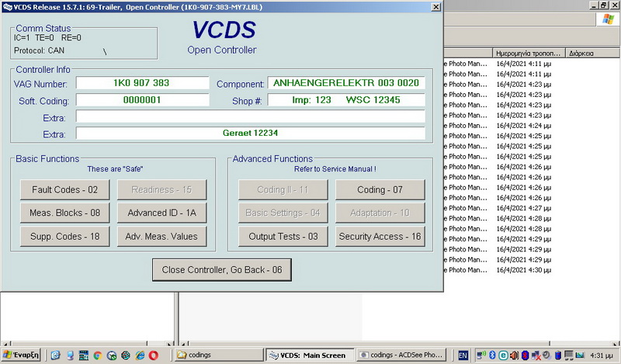Click the wireless network tray icon
Screen dimensions: 621x364
pyautogui.click(x=481, y=355)
